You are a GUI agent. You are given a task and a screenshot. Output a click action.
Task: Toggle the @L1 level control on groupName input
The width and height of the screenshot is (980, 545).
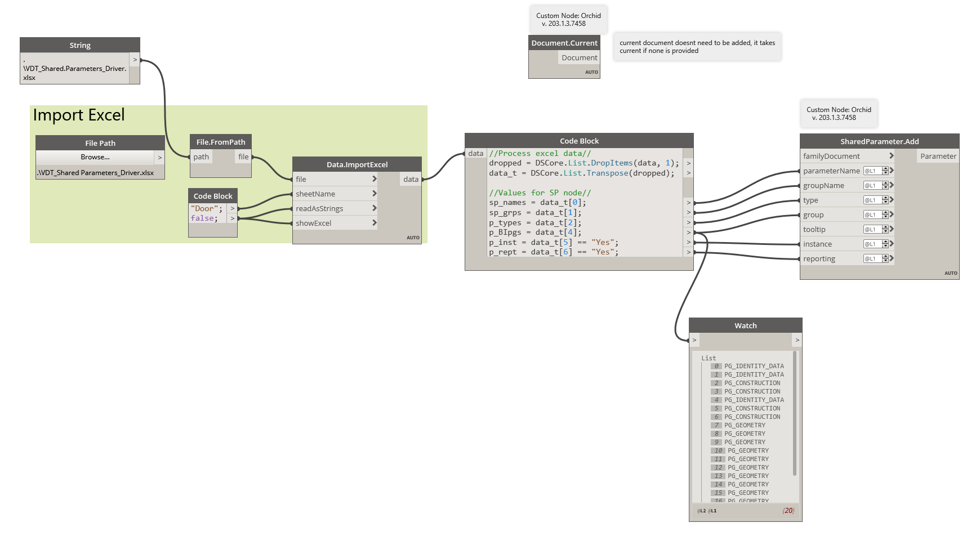point(872,185)
